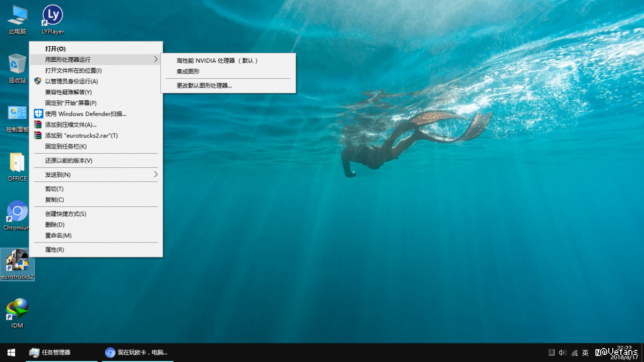Viewport: 644px width, 362px height.
Task: Click the volume speaker tray icon
Action: [x=563, y=352]
